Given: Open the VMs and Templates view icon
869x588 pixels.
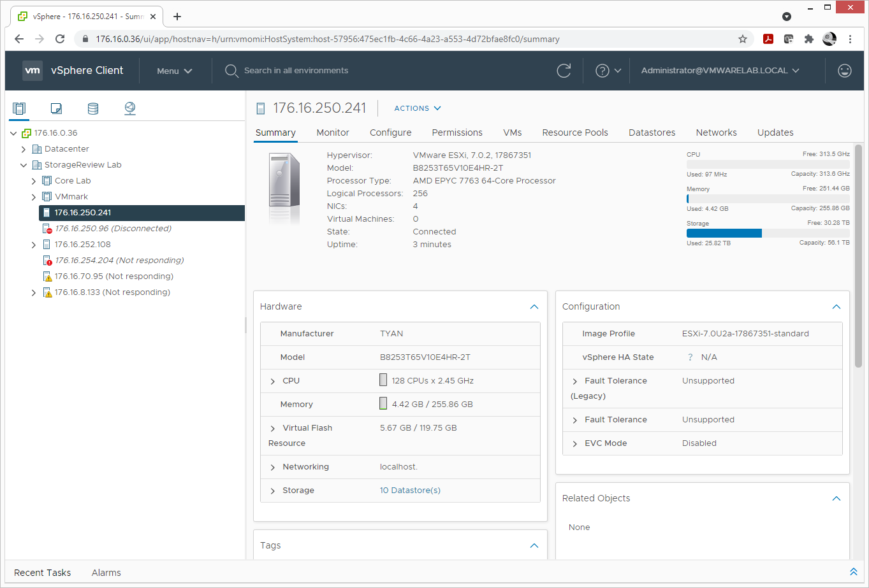Looking at the screenshot, I should pyautogui.click(x=56, y=108).
